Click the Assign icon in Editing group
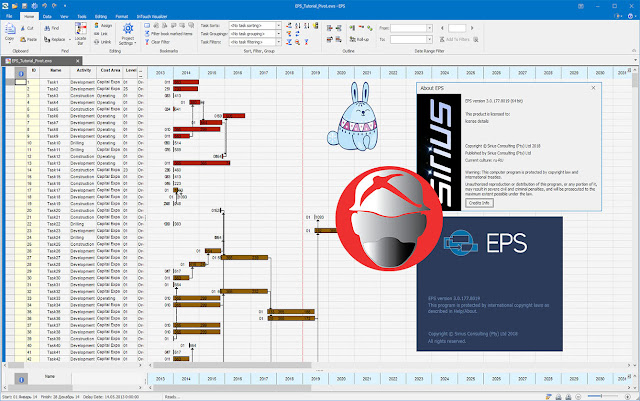640x401 pixels. point(97,25)
